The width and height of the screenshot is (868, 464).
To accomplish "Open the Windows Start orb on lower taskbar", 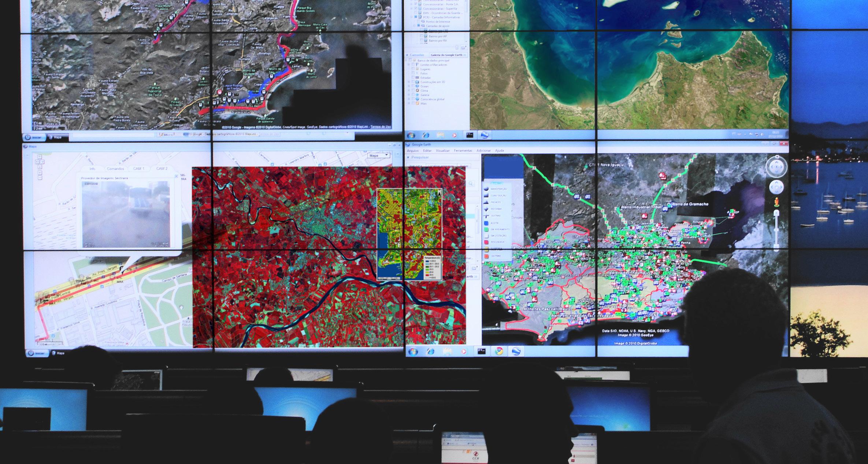I will point(413,351).
